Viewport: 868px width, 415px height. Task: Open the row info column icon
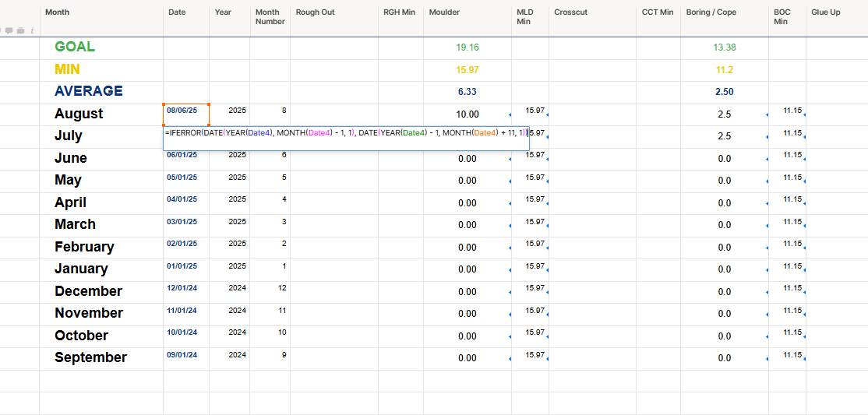(32, 30)
